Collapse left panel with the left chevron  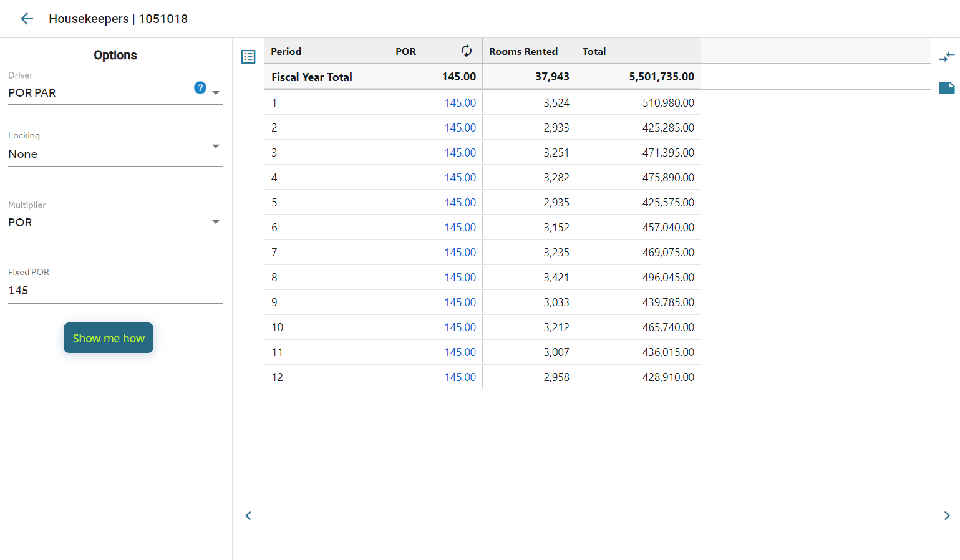[248, 516]
